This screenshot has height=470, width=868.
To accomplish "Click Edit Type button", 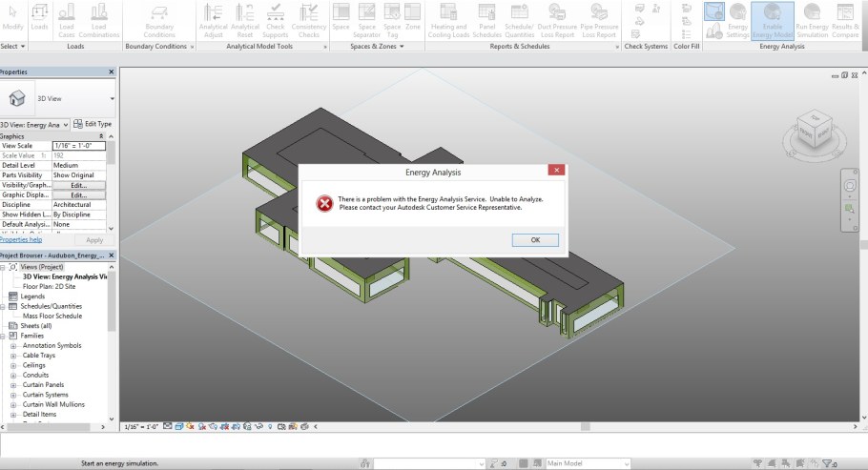I will (93, 124).
